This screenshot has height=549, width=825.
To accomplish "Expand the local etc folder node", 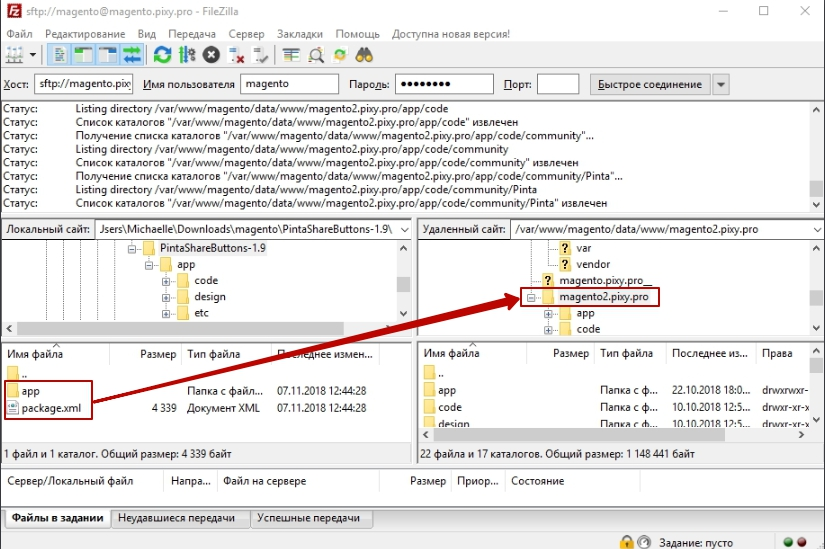I will [166, 314].
